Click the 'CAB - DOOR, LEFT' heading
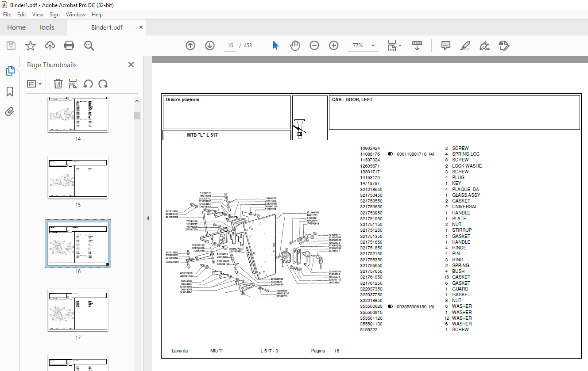 (x=352, y=100)
